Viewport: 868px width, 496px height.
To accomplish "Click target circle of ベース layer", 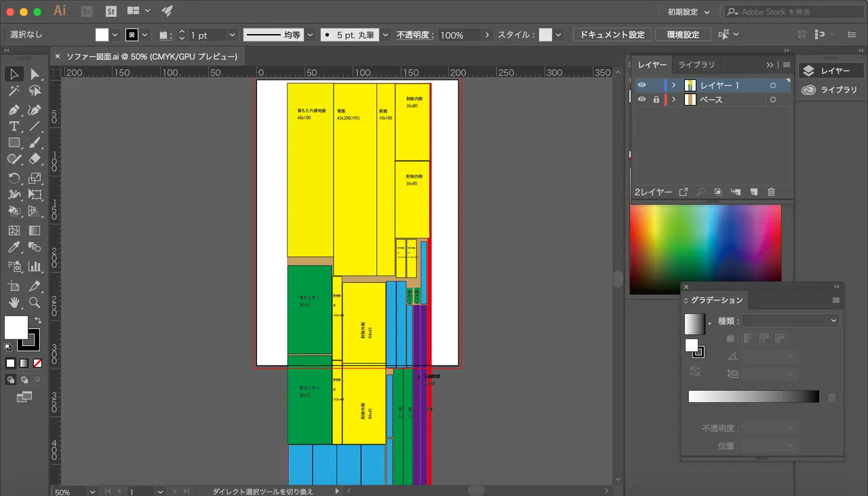I will (773, 100).
